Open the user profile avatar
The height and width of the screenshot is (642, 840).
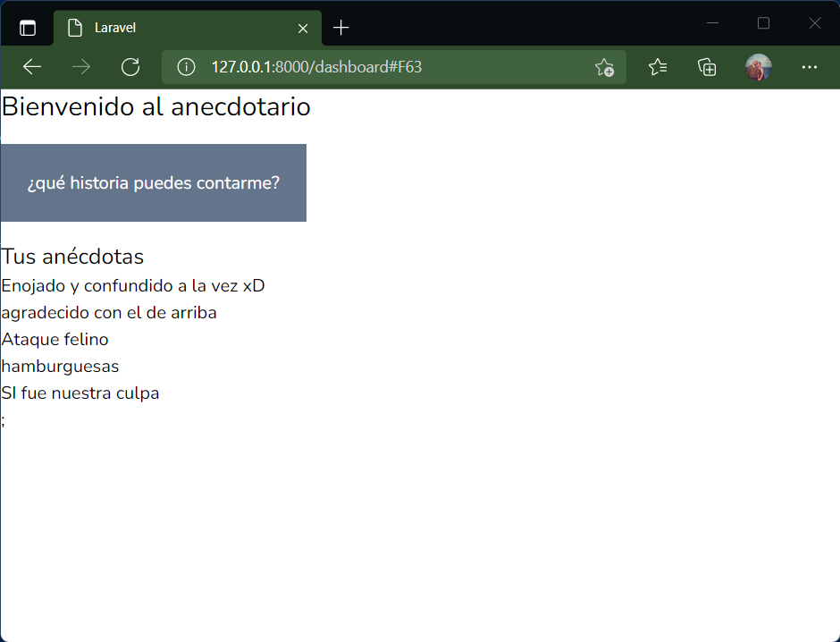point(758,67)
